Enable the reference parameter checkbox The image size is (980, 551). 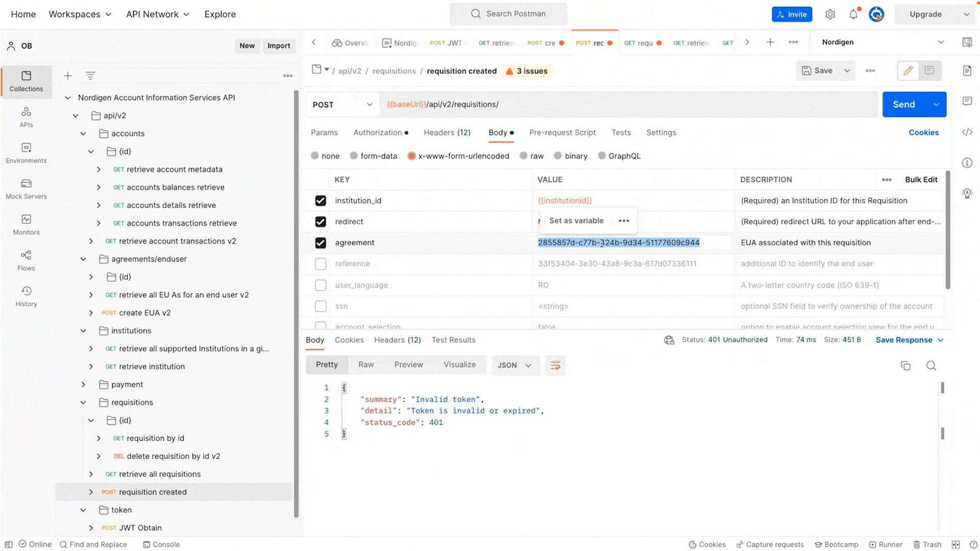pyautogui.click(x=321, y=264)
